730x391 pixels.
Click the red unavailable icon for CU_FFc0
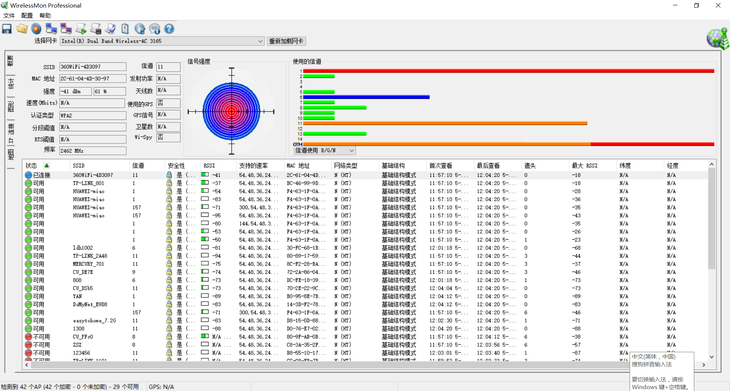pyautogui.click(x=28, y=337)
